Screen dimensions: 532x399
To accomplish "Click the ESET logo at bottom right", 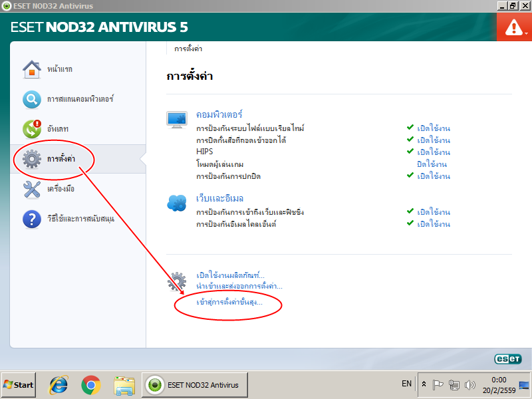I will point(508,358).
